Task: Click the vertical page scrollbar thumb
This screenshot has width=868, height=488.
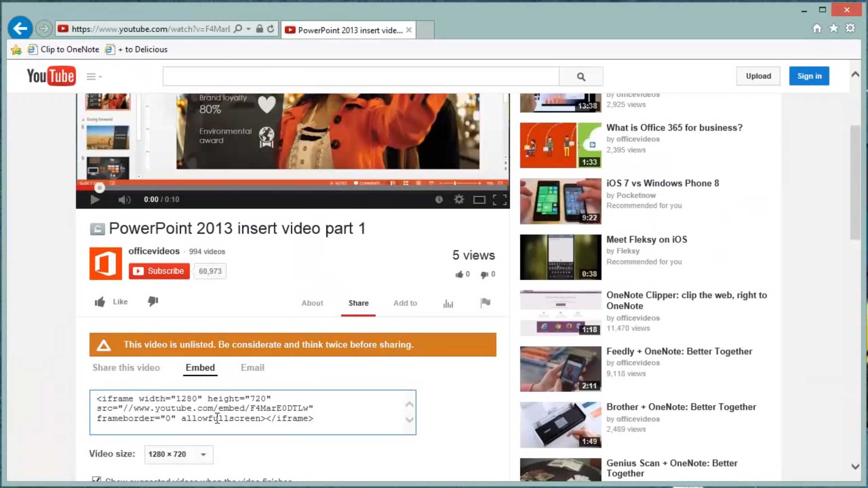Action: [x=855, y=182]
